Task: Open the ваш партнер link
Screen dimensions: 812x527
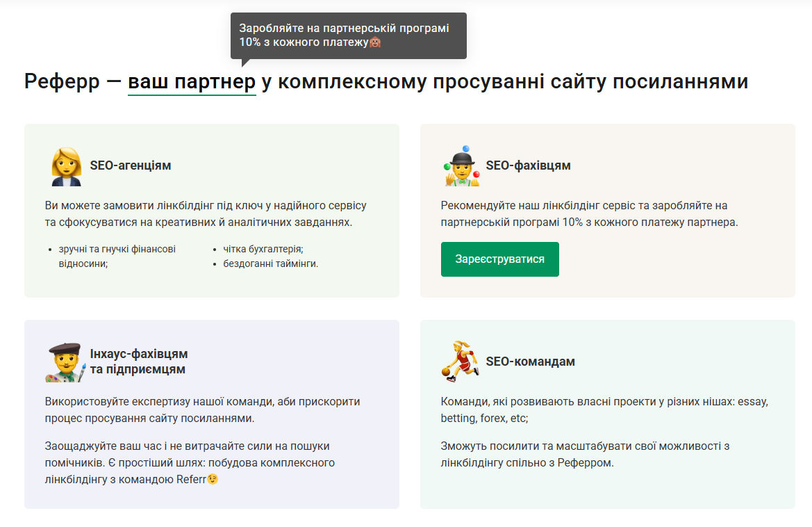Action: click(191, 81)
